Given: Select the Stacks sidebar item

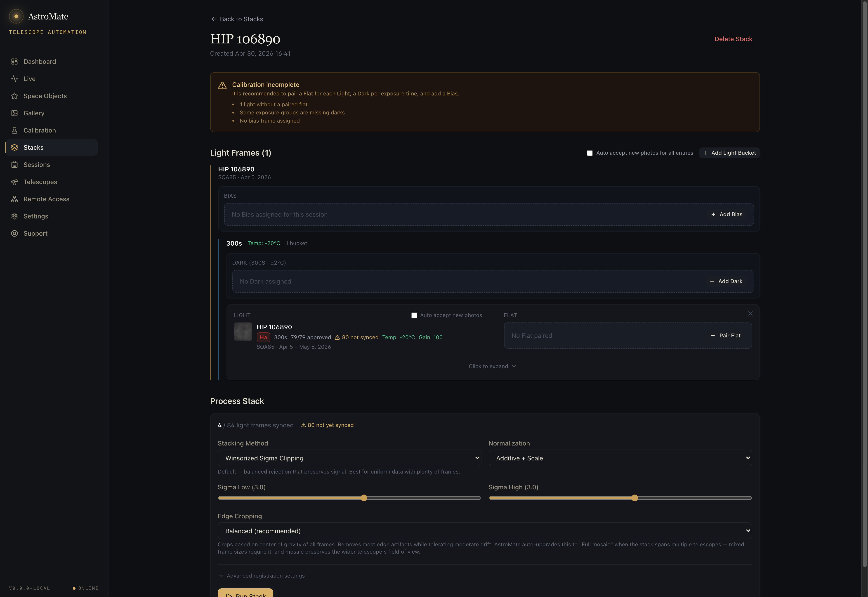Looking at the screenshot, I should pos(52,147).
